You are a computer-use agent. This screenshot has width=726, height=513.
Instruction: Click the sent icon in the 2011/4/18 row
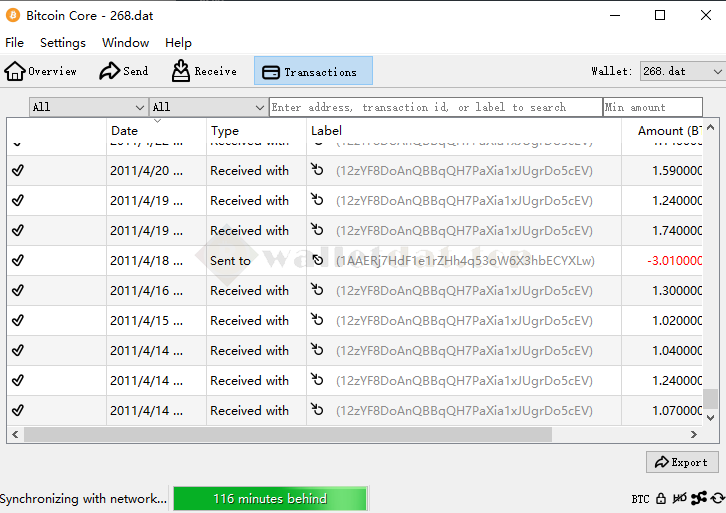(318, 261)
